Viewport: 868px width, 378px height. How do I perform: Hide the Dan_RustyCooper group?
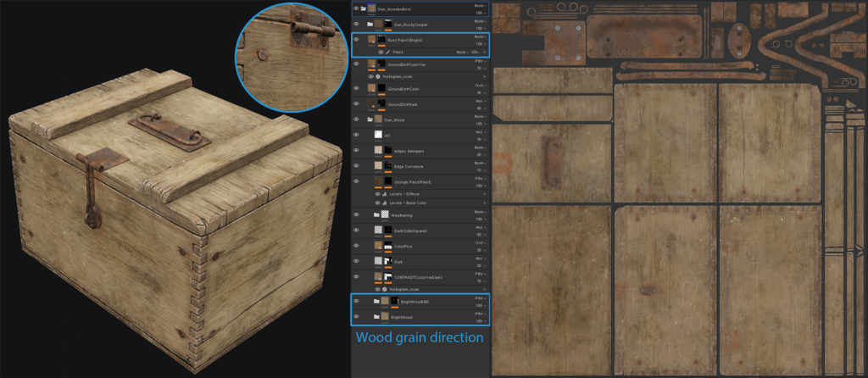coord(356,25)
